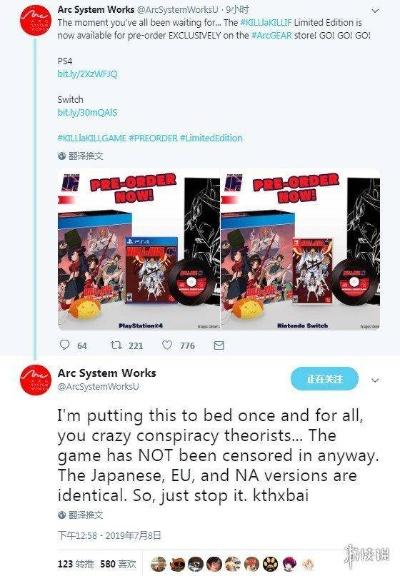The height and width of the screenshot is (576, 400).
Task: Click the reply icon showing 64 replies
Action: pos(64,345)
